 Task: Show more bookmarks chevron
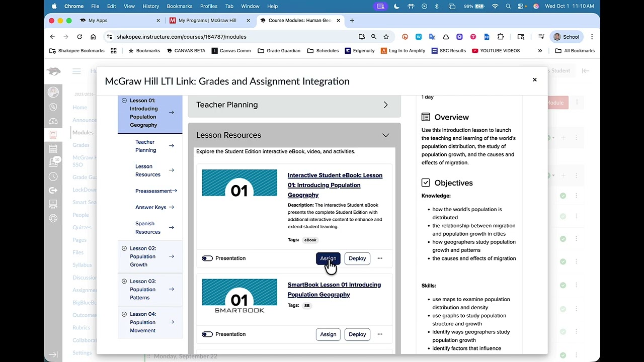click(x=540, y=51)
